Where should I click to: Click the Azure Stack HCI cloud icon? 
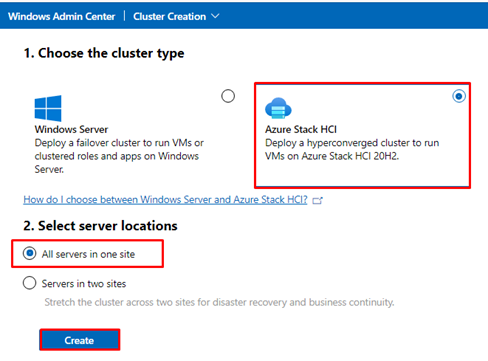coord(278,108)
